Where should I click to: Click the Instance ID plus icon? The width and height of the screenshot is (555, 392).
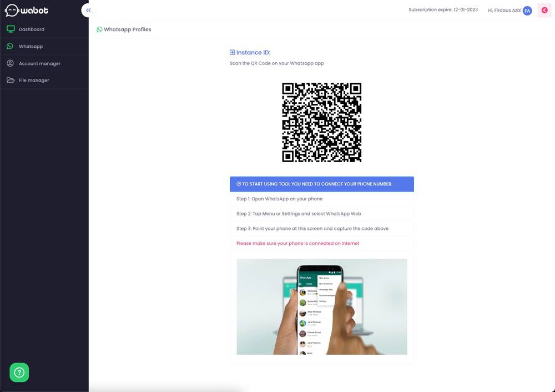click(x=232, y=52)
